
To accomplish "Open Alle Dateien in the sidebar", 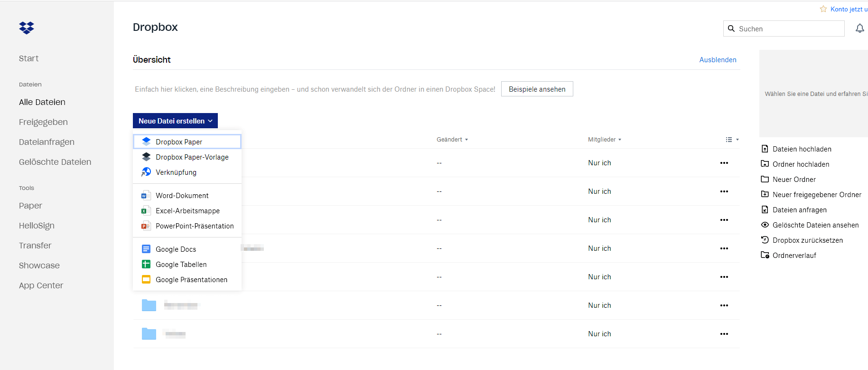I will click(42, 102).
